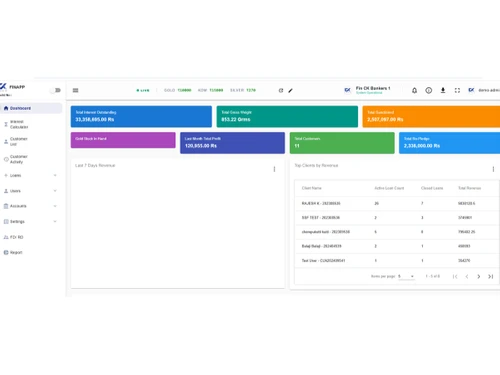The height and width of the screenshot is (375, 500).
Task: Click the Interest Calculator icon
Action: click(6, 124)
